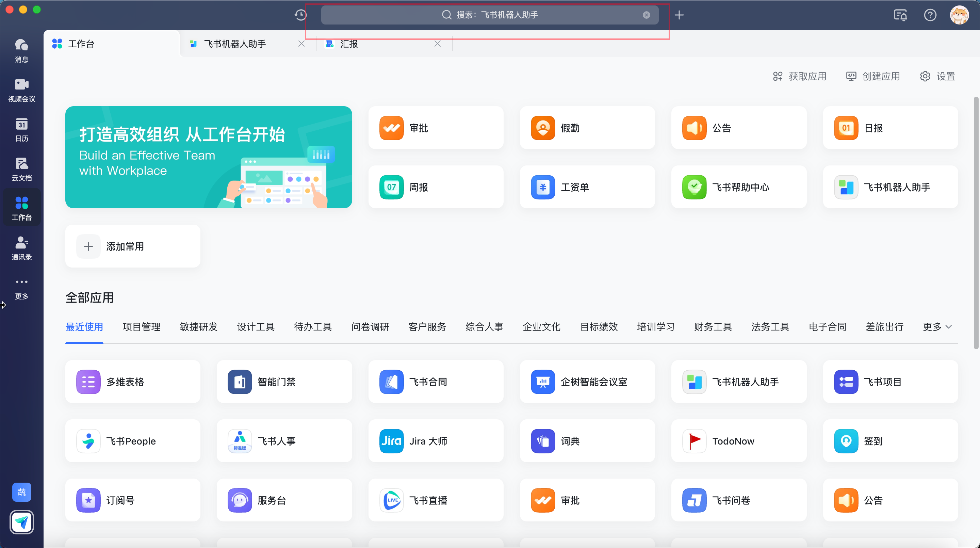Expand the 更多 categories dropdown
Image resolution: width=980 pixels, height=548 pixels.
[x=937, y=327]
